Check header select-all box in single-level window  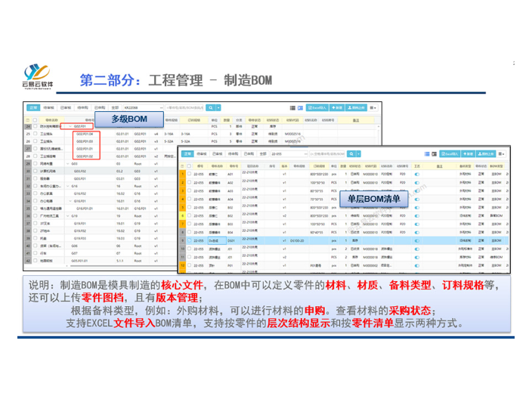click(190, 166)
